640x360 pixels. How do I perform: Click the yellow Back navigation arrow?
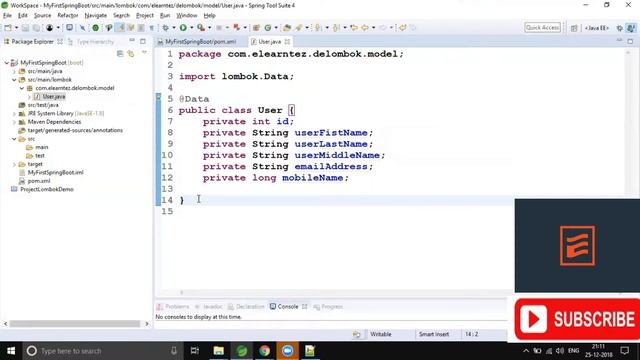coord(365,28)
